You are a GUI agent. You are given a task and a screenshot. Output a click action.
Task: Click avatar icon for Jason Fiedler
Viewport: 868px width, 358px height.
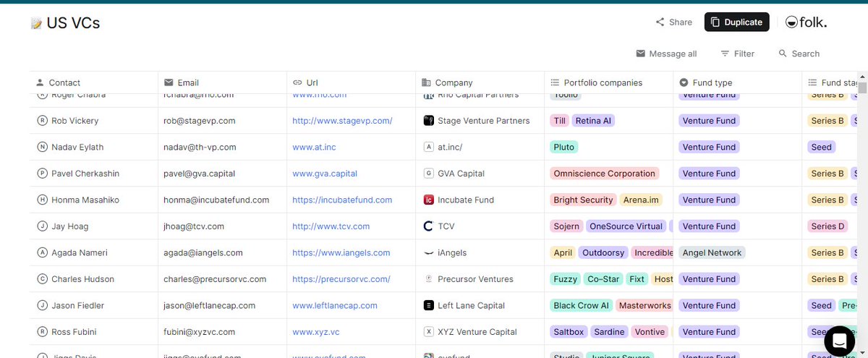pos(41,305)
